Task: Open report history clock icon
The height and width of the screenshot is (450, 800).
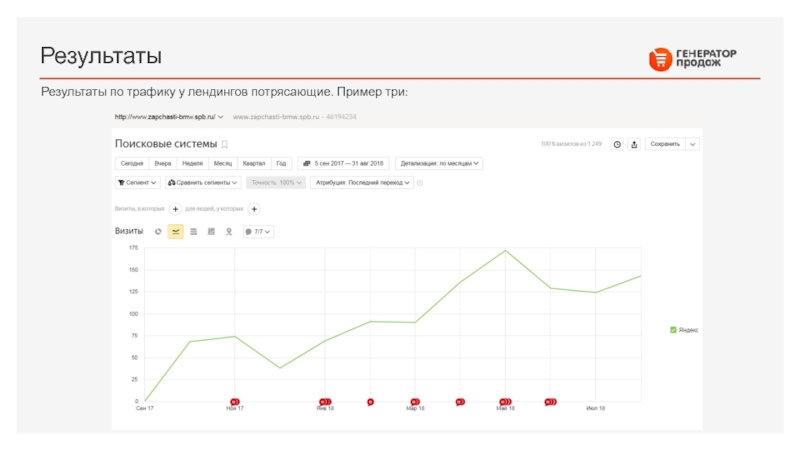Action: tap(617, 144)
